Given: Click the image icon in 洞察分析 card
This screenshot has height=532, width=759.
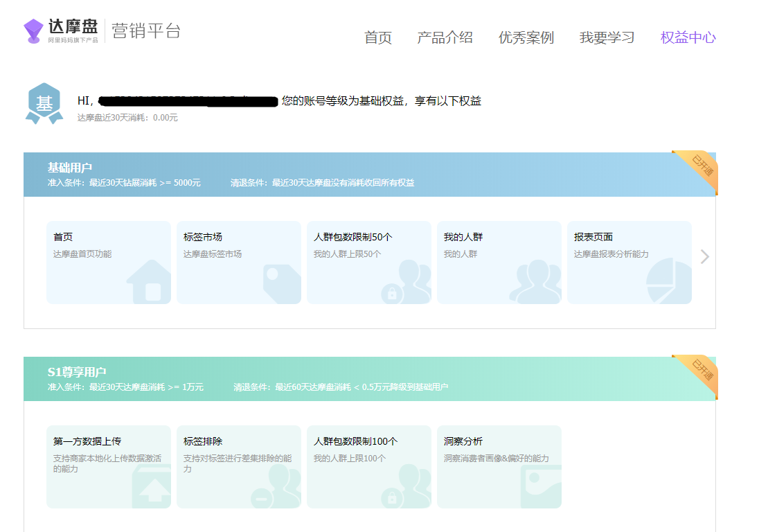Looking at the screenshot, I should (x=541, y=486).
